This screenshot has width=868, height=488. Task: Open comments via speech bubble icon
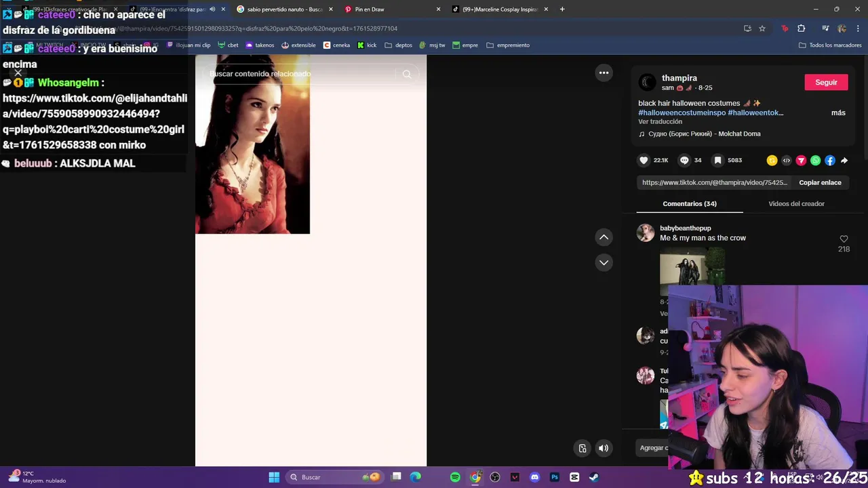tap(684, 161)
